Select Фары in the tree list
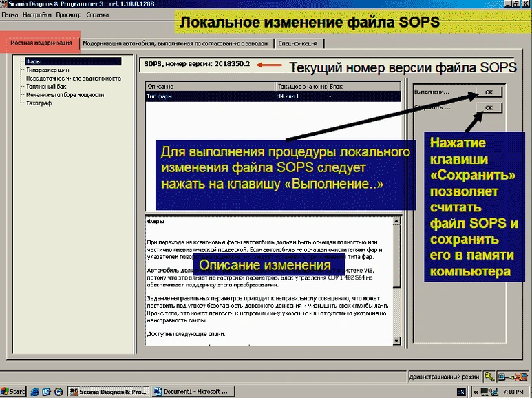 pyautogui.click(x=34, y=61)
